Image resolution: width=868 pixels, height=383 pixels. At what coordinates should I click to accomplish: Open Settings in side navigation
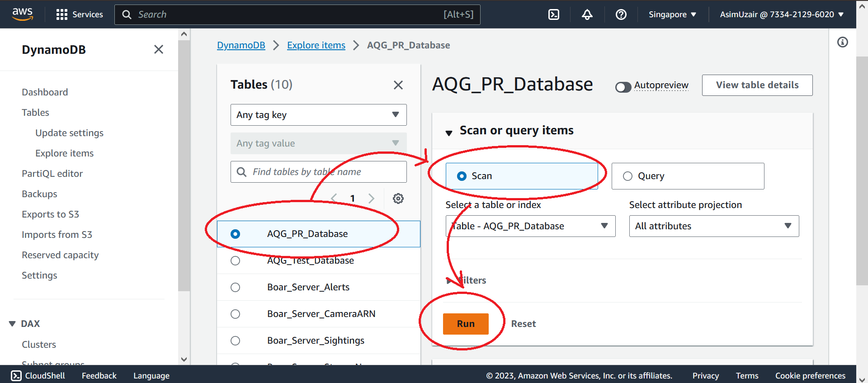39,275
